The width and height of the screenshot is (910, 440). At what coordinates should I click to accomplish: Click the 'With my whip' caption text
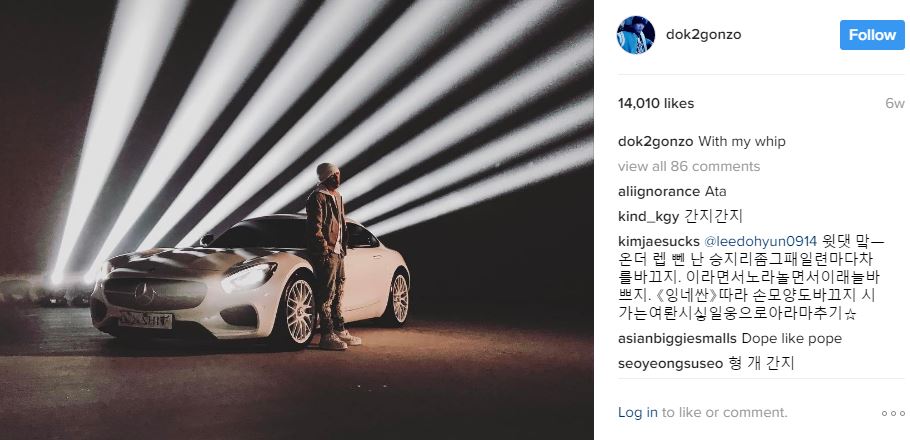pos(741,142)
